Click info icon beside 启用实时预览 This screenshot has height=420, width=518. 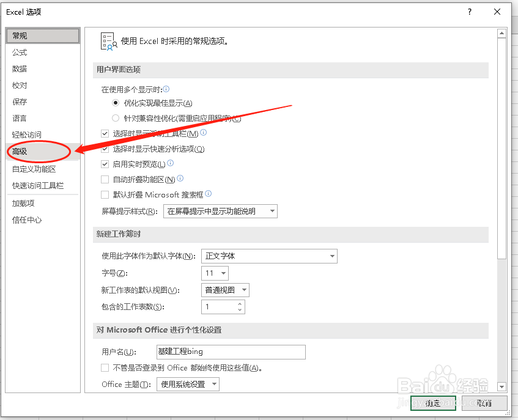coord(170,163)
